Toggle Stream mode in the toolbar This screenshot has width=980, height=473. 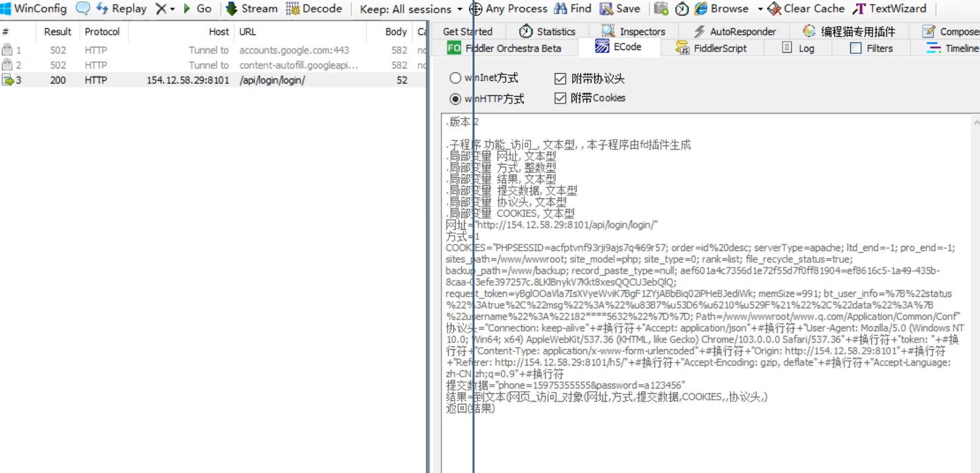tap(252, 9)
